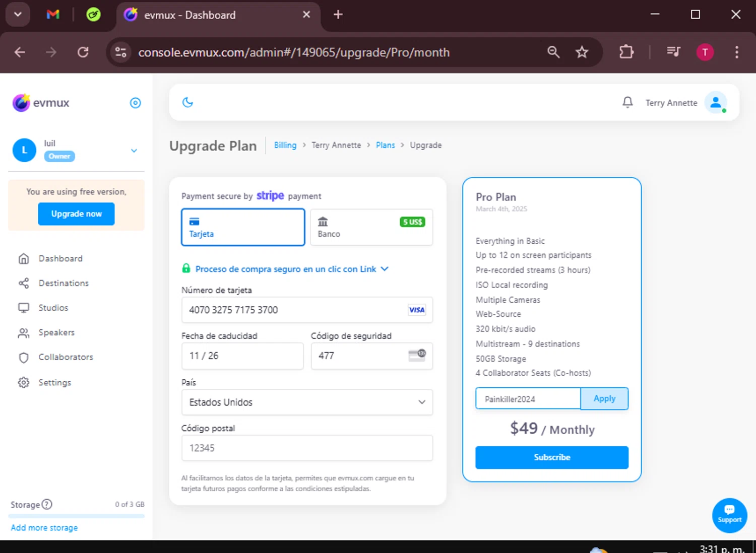Screen dimensions: 756x553
Task: Click the system clock in the taskbar
Action: pyautogui.click(x=722, y=548)
